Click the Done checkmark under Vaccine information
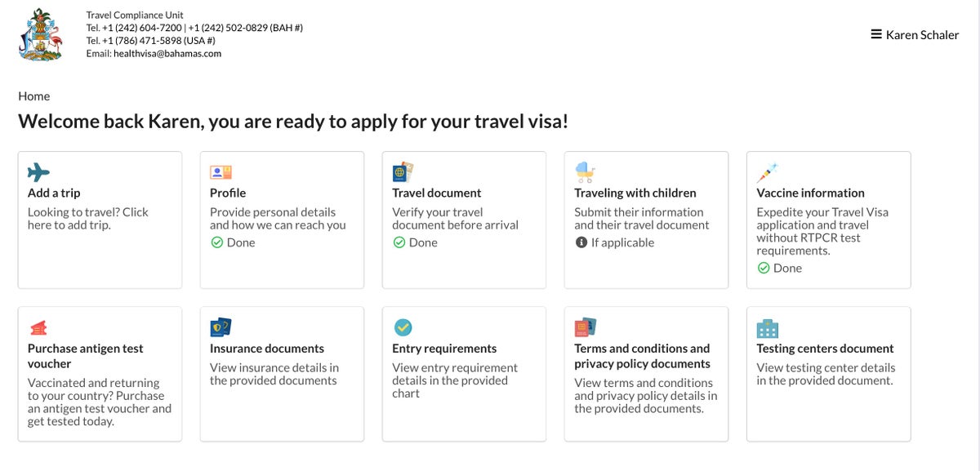 (764, 268)
